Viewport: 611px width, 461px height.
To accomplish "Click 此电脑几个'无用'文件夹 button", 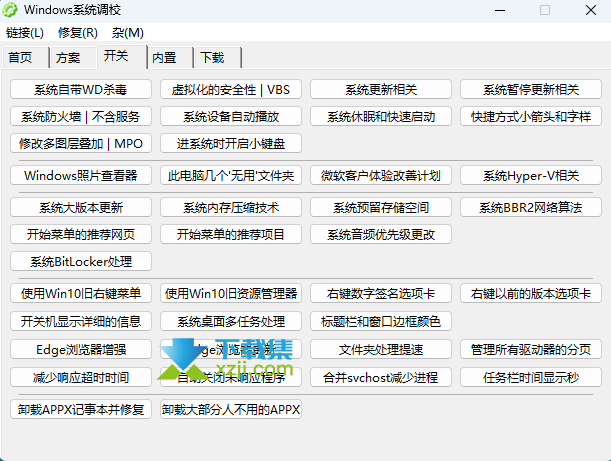I will 231,175.
